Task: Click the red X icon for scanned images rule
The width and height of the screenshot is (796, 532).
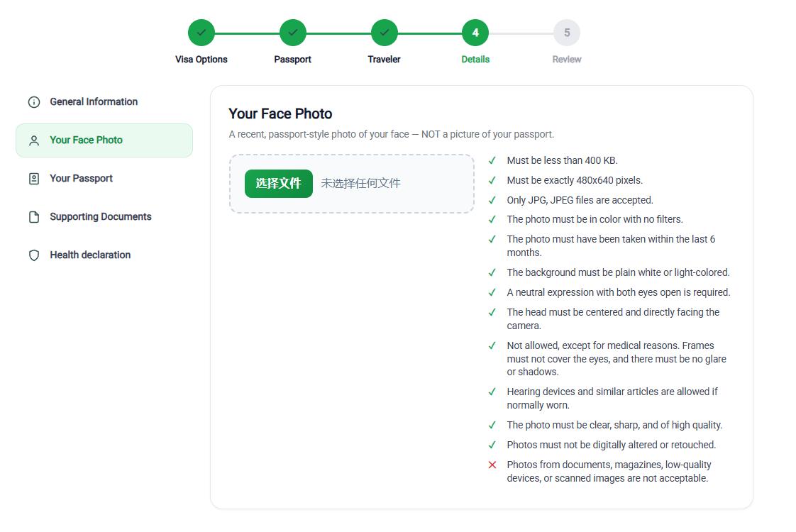Action: coord(492,465)
